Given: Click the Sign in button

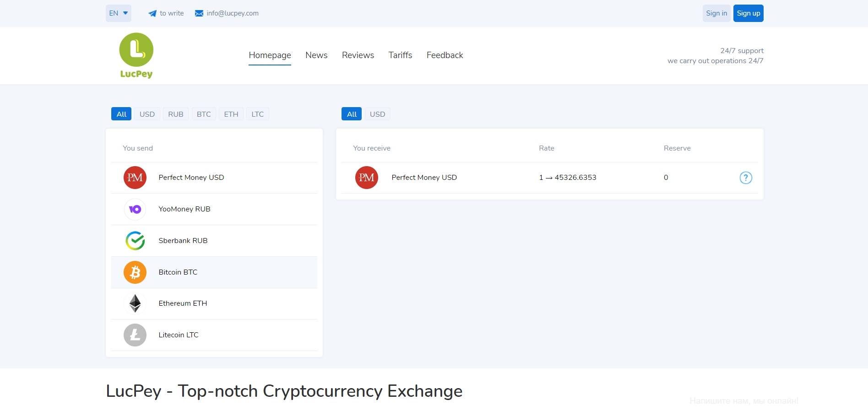Looking at the screenshot, I should (x=716, y=13).
